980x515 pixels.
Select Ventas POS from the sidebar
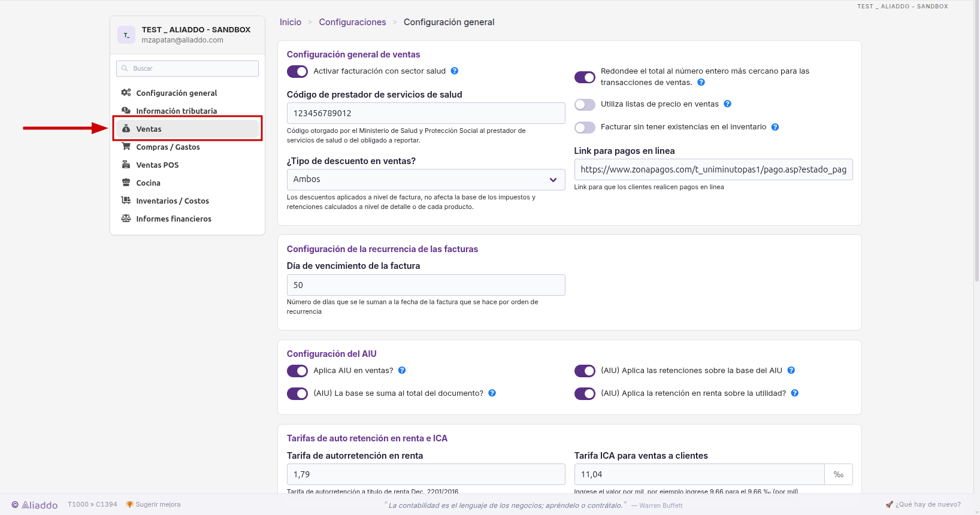pyautogui.click(x=187, y=165)
